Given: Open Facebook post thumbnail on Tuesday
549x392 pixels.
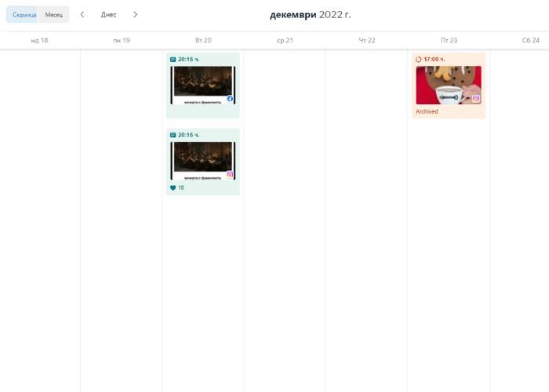Looking at the screenshot, I should point(202,85).
